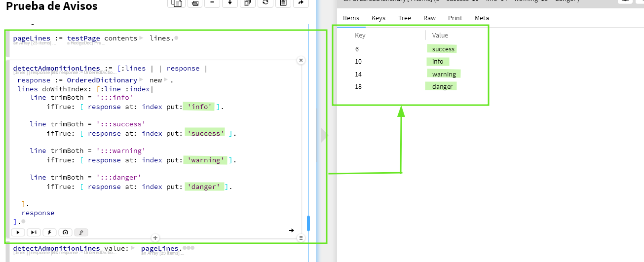The width and height of the screenshot is (644, 262).
Task: Expand the triangle after 'OrderedDictionary'
Action: point(142,80)
